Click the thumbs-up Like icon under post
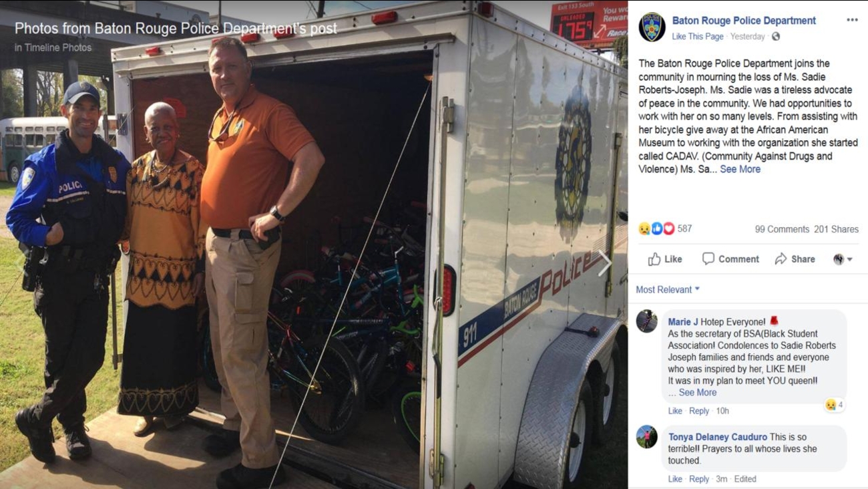The image size is (868, 489). (x=654, y=259)
